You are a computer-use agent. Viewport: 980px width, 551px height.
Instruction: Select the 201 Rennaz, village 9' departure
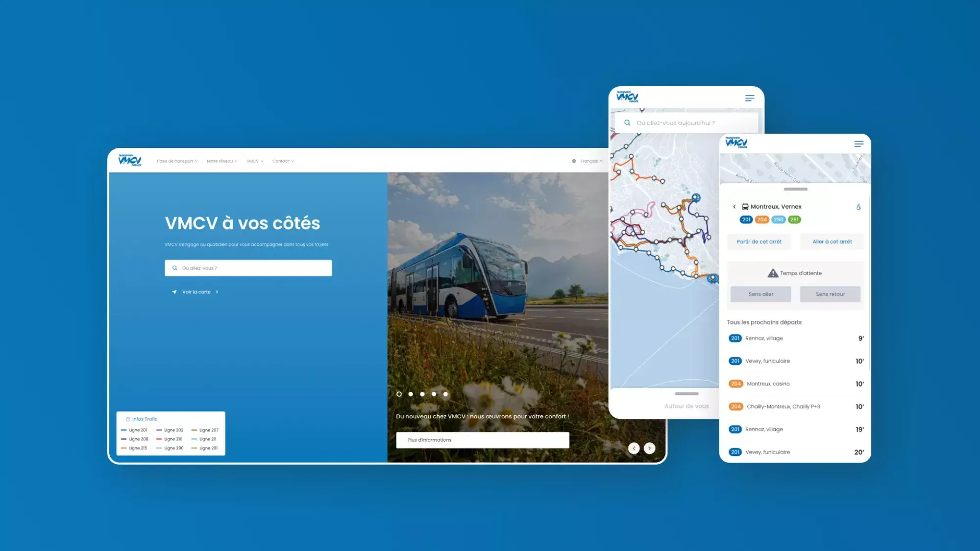796,338
